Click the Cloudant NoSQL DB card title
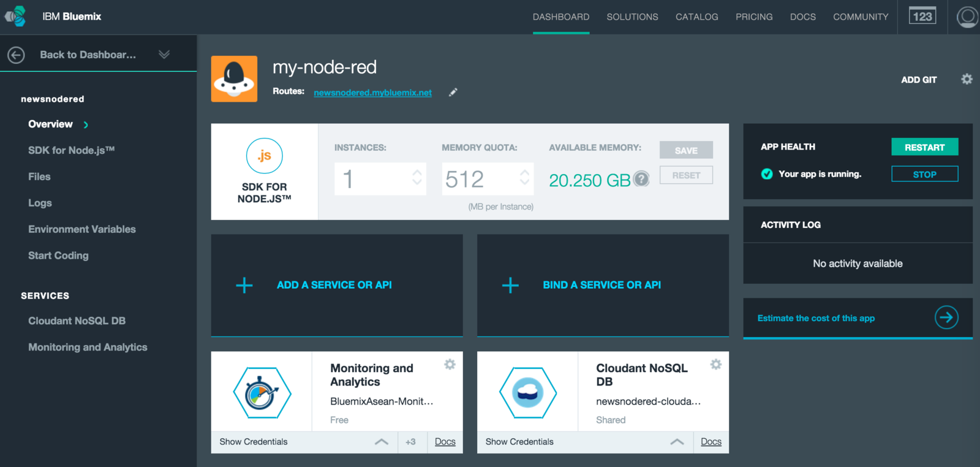Viewport: 980px width, 467px height. [x=642, y=375]
